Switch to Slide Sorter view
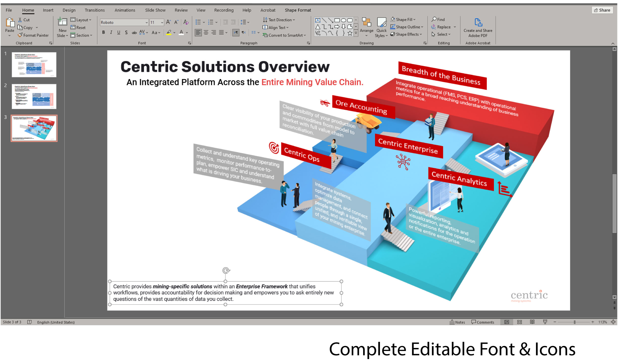Screen dimensions: 618x364 click(x=519, y=322)
